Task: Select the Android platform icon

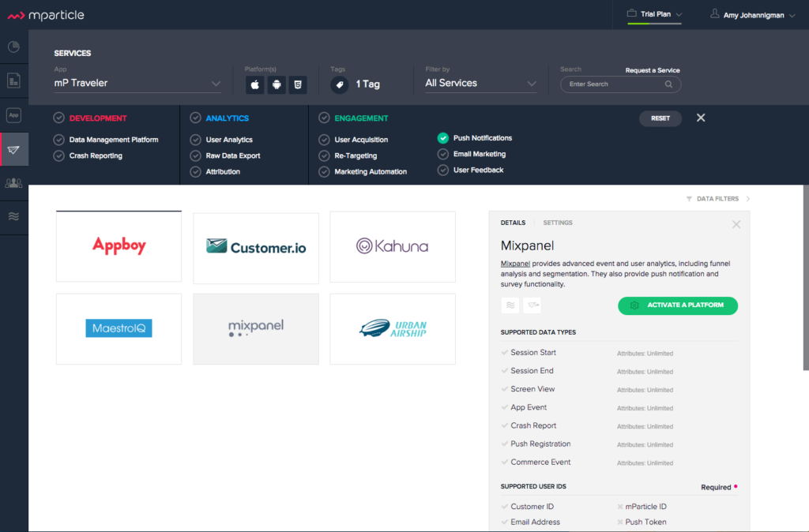Action: 277,84
